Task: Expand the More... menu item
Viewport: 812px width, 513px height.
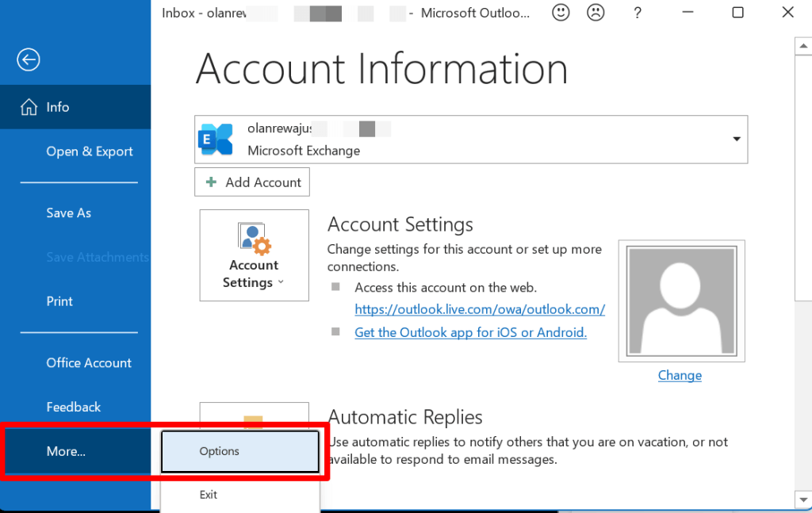Action: pos(66,451)
